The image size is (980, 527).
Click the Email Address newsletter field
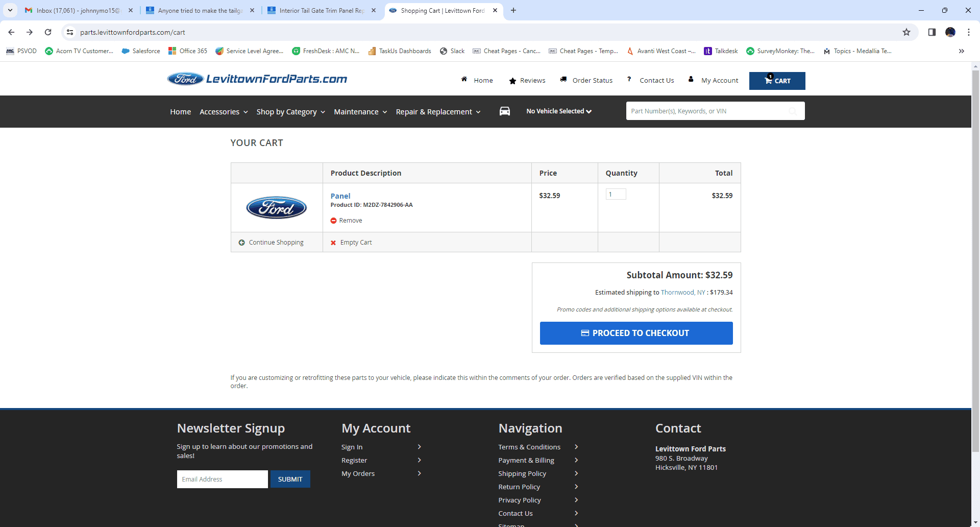tap(223, 479)
